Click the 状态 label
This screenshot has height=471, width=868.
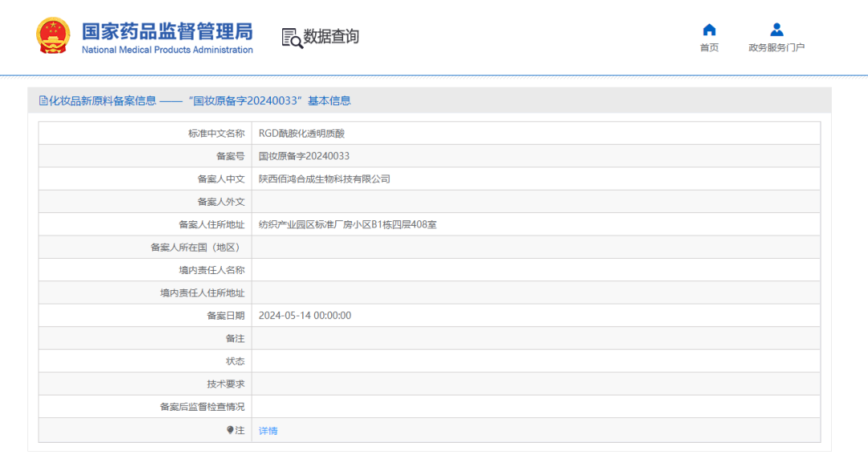pos(235,361)
